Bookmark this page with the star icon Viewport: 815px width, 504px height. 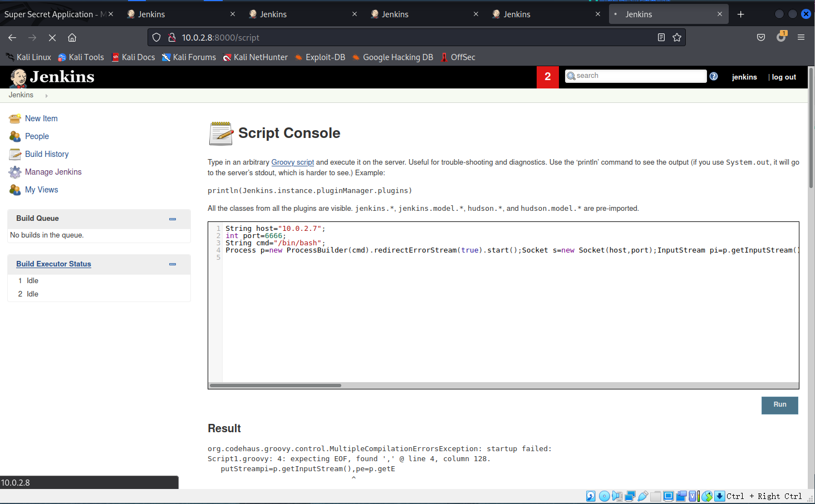point(677,37)
